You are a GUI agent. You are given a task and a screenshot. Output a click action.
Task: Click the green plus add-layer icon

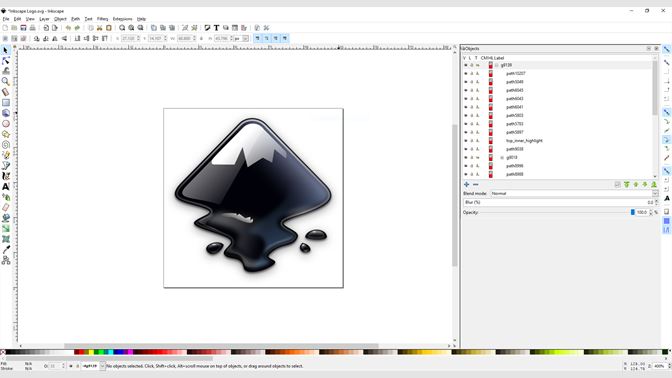coord(466,184)
